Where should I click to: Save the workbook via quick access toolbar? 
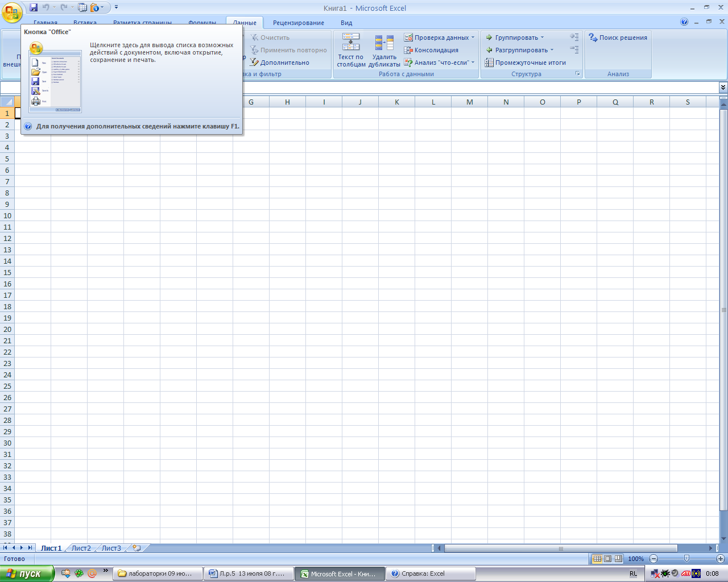point(34,7)
